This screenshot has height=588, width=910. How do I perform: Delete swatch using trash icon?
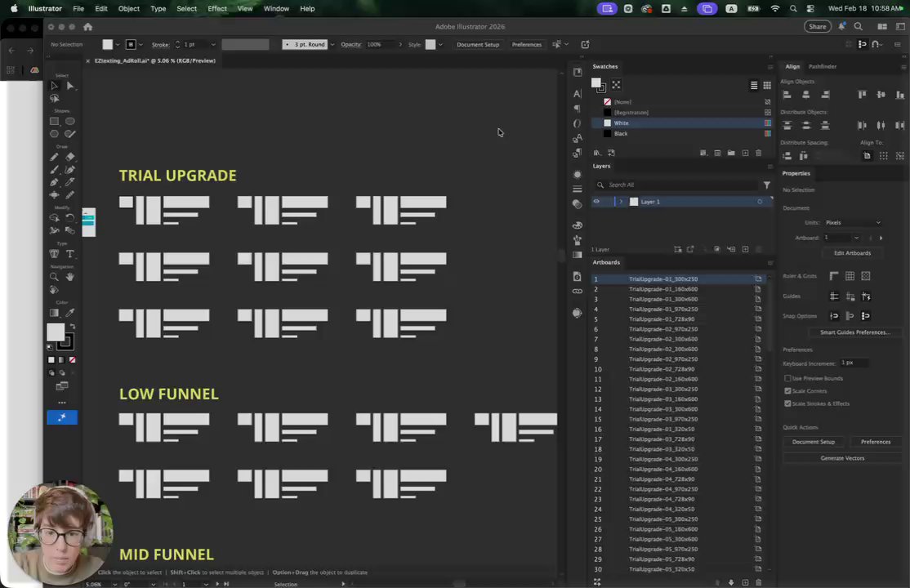click(x=758, y=153)
